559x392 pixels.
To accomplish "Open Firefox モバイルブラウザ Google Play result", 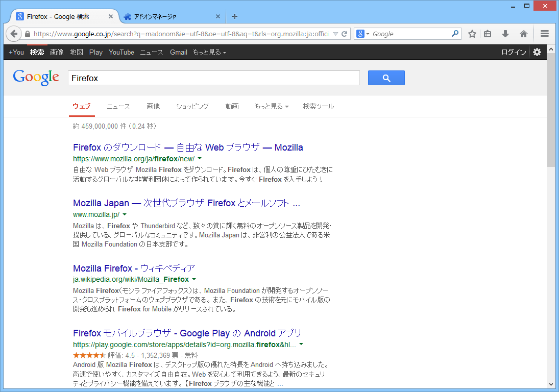I will (187, 333).
